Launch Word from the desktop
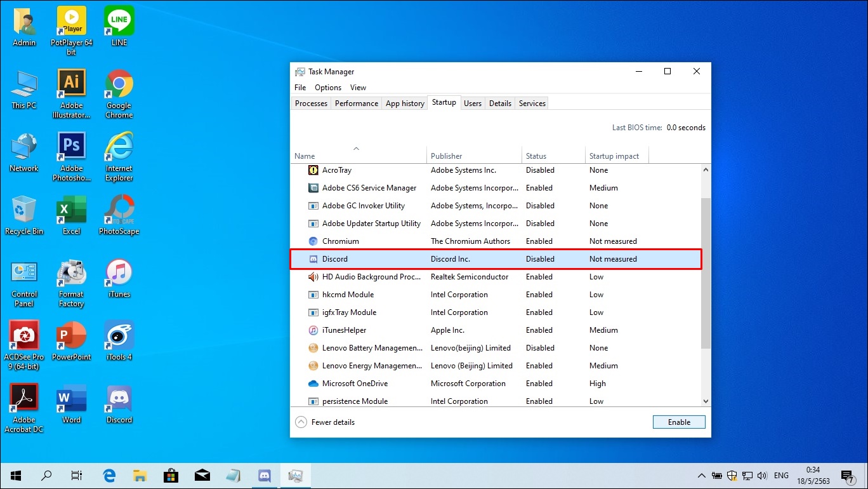The image size is (868, 489). pyautogui.click(x=72, y=404)
